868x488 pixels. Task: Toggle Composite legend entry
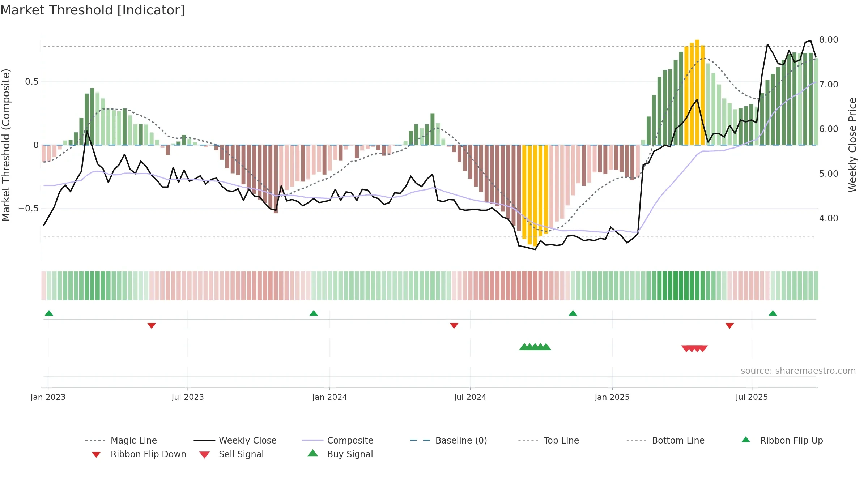click(x=337, y=440)
